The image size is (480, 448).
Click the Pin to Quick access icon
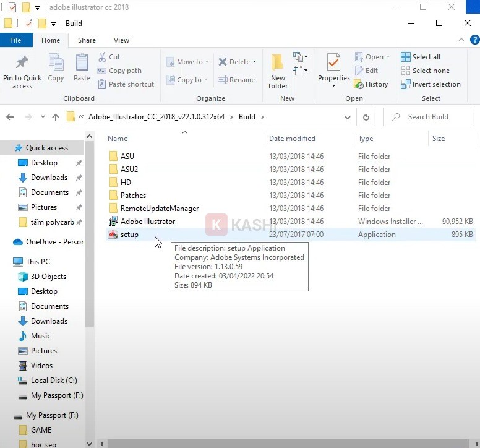pos(22,62)
